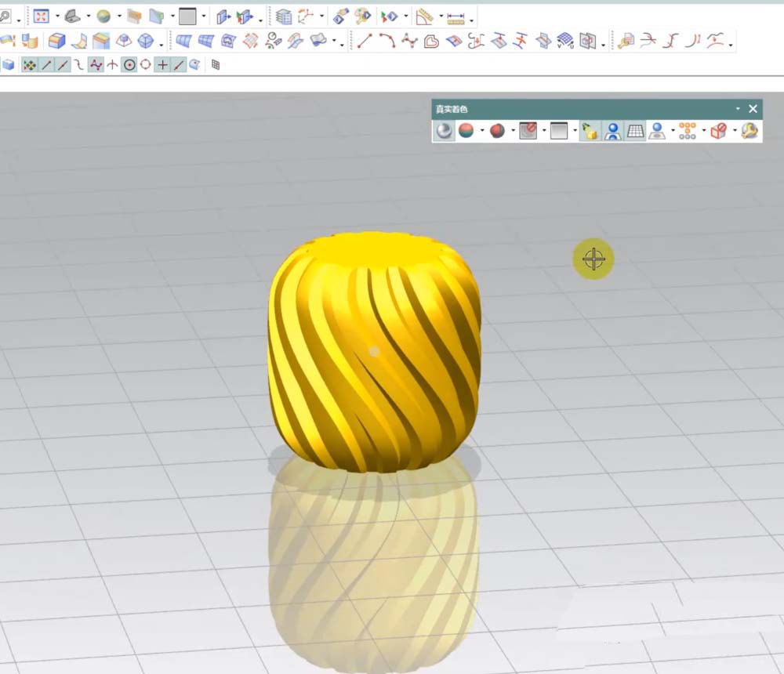784x674 pixels.
Task: Toggle Arc Center snap option
Action: [x=129, y=64]
